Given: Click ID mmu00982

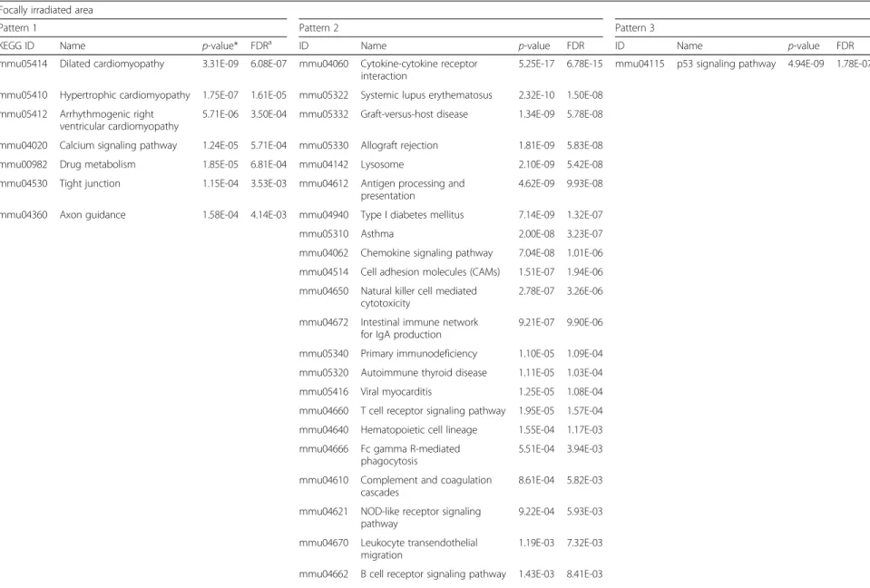Looking at the screenshot, I should point(24,165).
